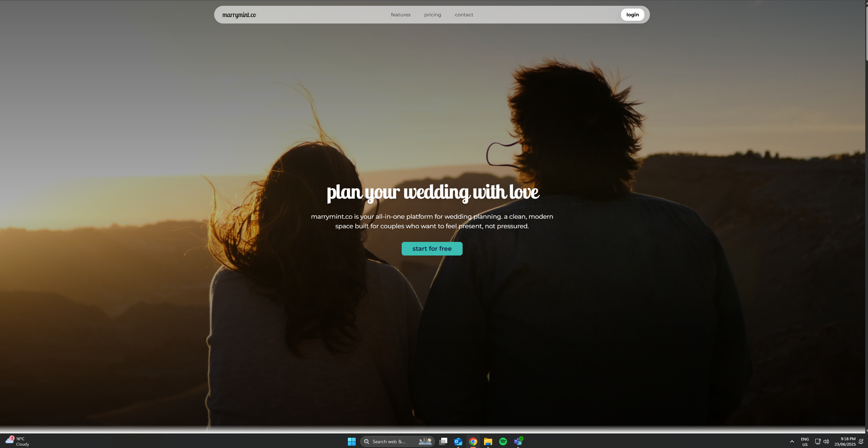Click the marrymint.co logo

[x=239, y=15]
